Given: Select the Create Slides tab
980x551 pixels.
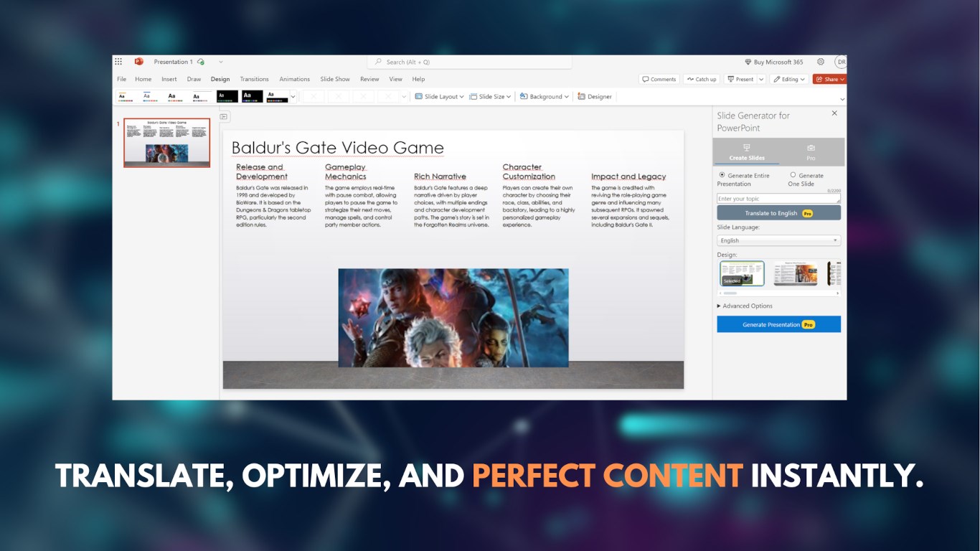Looking at the screenshot, I should pos(746,152).
